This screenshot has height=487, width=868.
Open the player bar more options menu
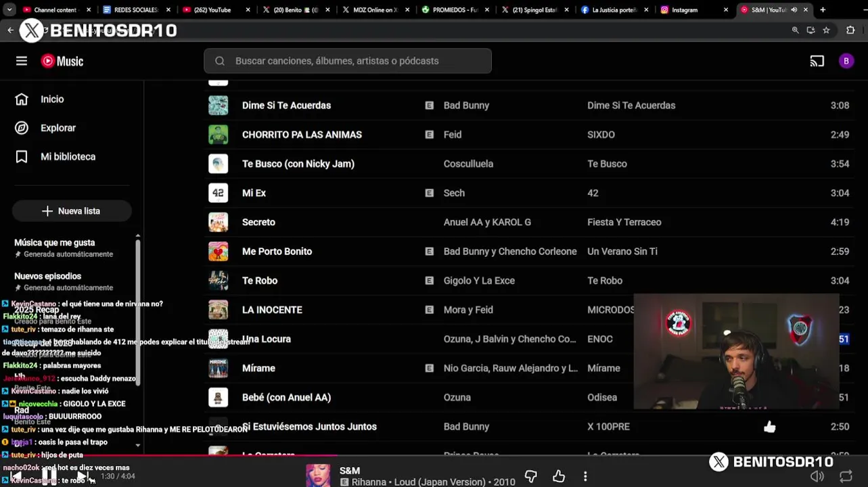[x=586, y=476]
